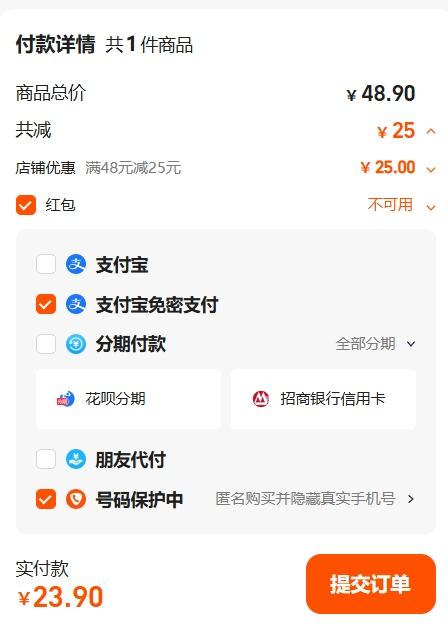448x625 pixels.
Task: Click the Huabei icon in 花呗分期
Action: click(x=65, y=399)
